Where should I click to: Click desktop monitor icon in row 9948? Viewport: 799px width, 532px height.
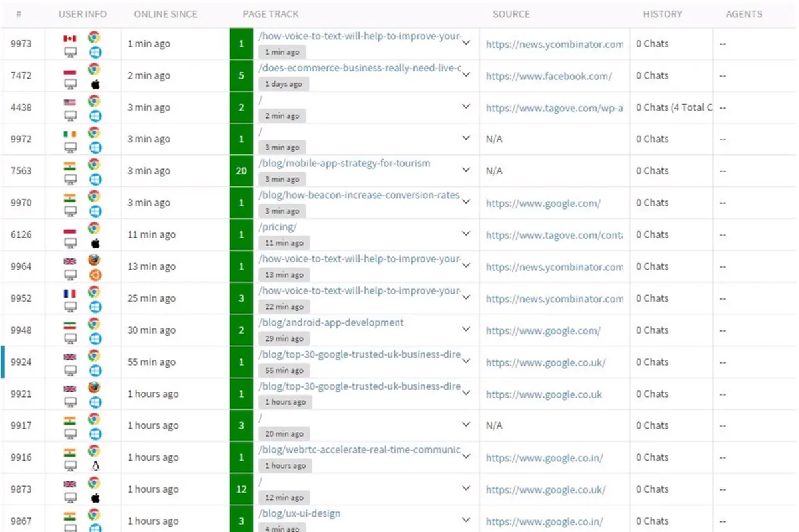tap(70, 339)
